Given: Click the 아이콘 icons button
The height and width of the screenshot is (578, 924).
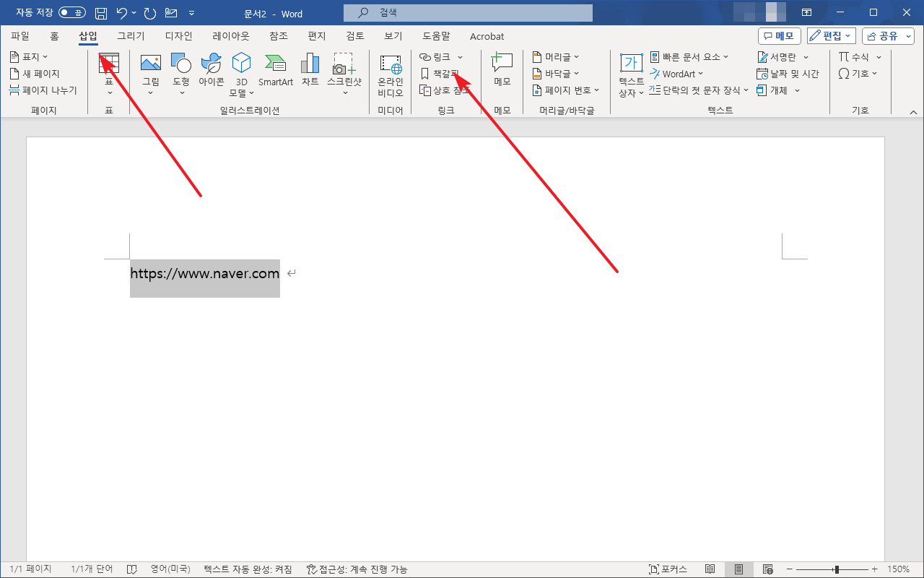Looking at the screenshot, I should tap(212, 70).
